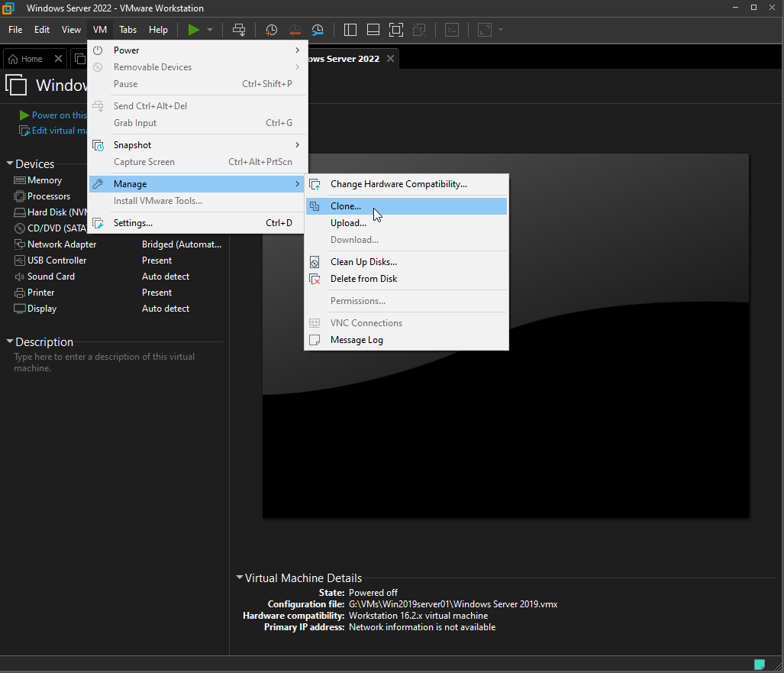Screen dimensions: 784x673
Task: Click 'Workstation 16.2.x virtual machine' text
Action: pos(418,616)
